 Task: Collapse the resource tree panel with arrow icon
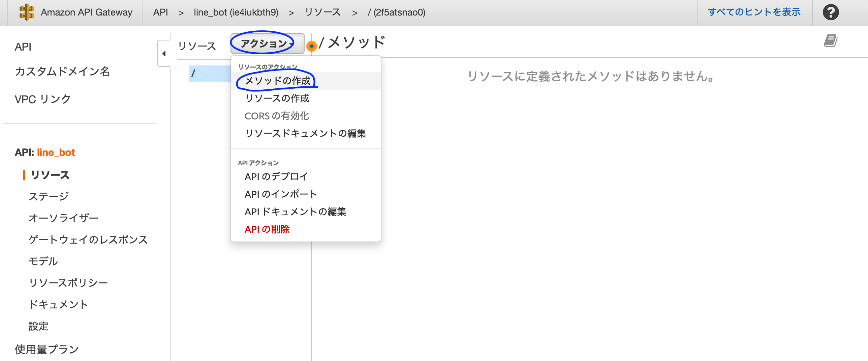(164, 53)
